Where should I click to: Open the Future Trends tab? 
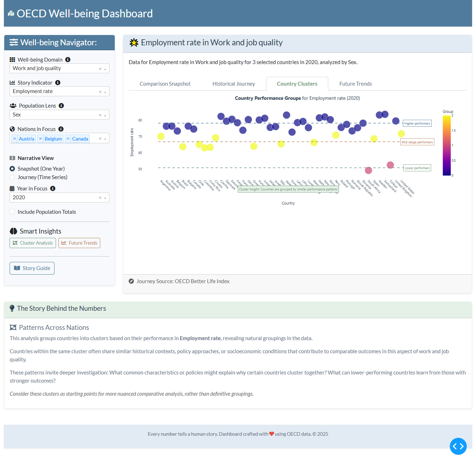356,84
